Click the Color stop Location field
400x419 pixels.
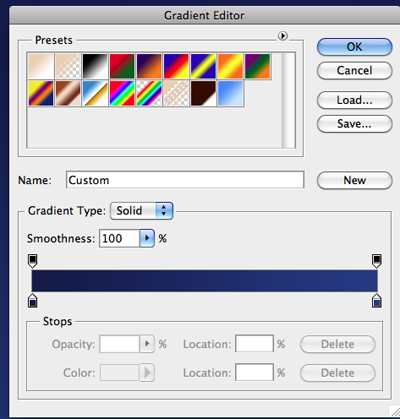point(254,372)
